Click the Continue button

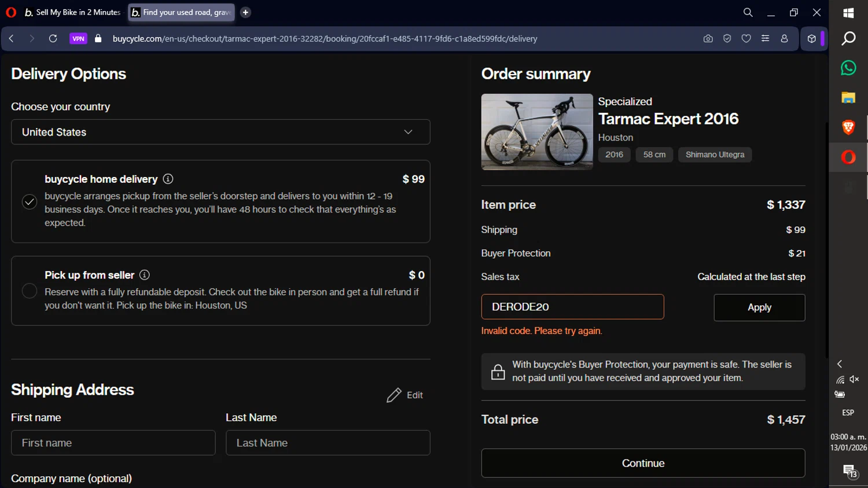click(x=643, y=463)
